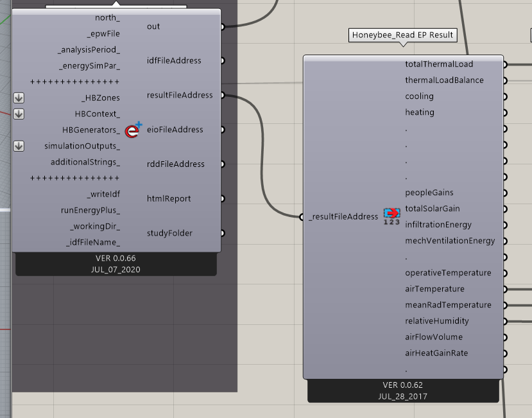Image resolution: width=532 pixels, height=418 pixels.
Task: Click the output grip next to idfFileAddress
Action: 223,61
